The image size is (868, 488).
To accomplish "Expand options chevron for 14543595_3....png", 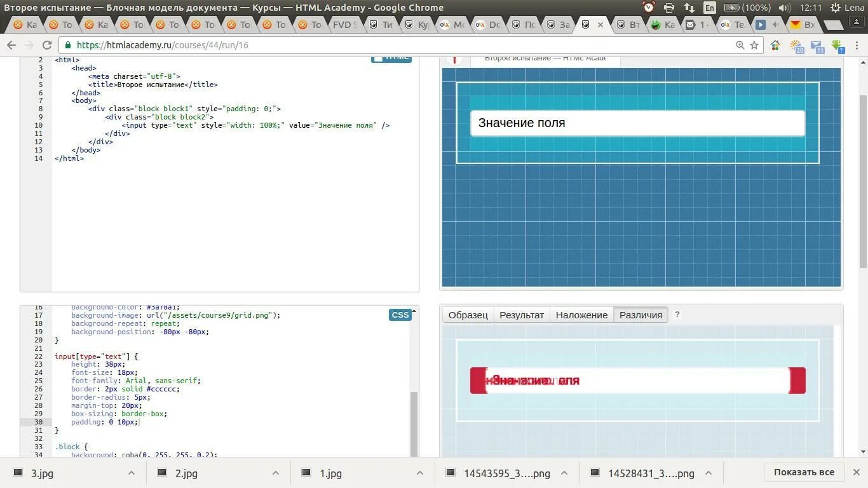I will [564, 473].
